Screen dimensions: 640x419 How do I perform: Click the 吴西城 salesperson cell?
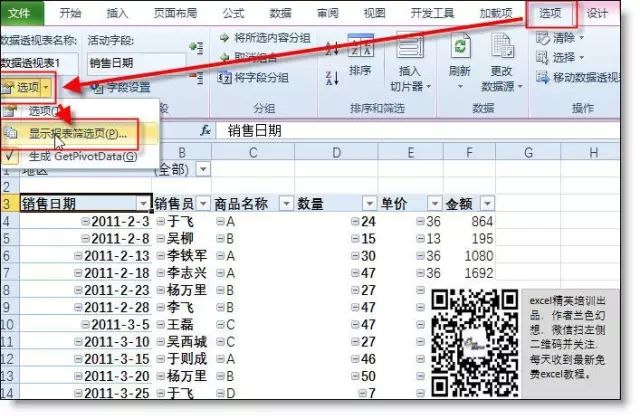point(182,342)
